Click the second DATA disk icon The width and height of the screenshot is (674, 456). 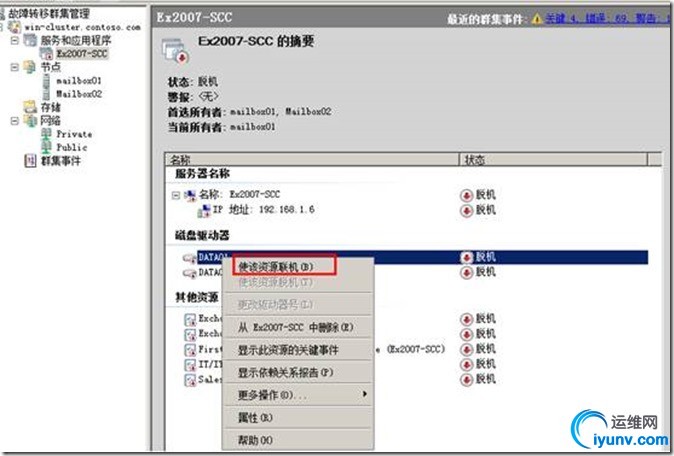tap(190, 273)
